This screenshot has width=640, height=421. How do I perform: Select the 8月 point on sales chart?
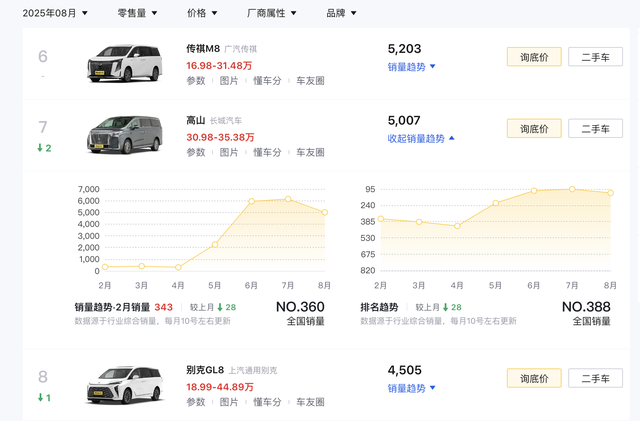(x=324, y=212)
